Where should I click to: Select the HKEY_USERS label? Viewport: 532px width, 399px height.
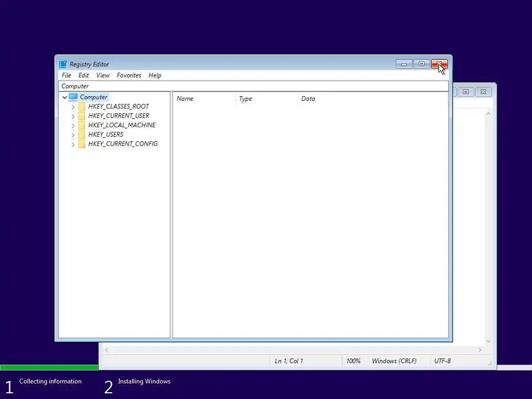coord(105,135)
